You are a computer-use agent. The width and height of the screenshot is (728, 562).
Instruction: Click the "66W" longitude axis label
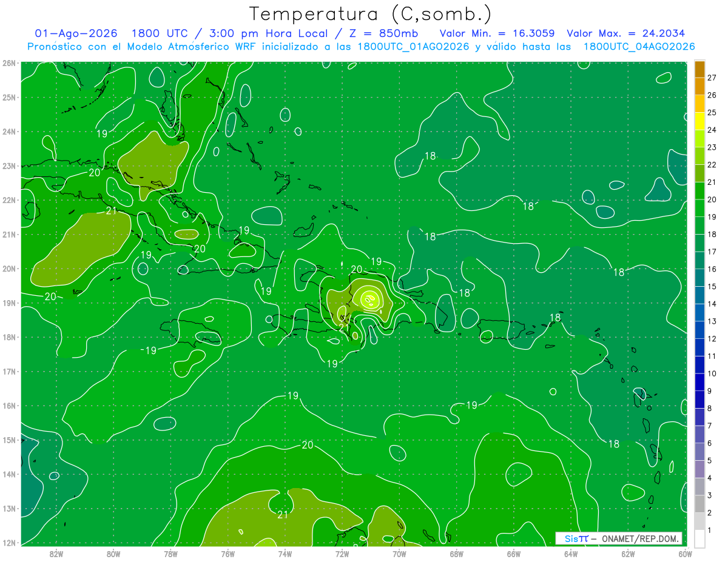pyautogui.click(x=514, y=554)
